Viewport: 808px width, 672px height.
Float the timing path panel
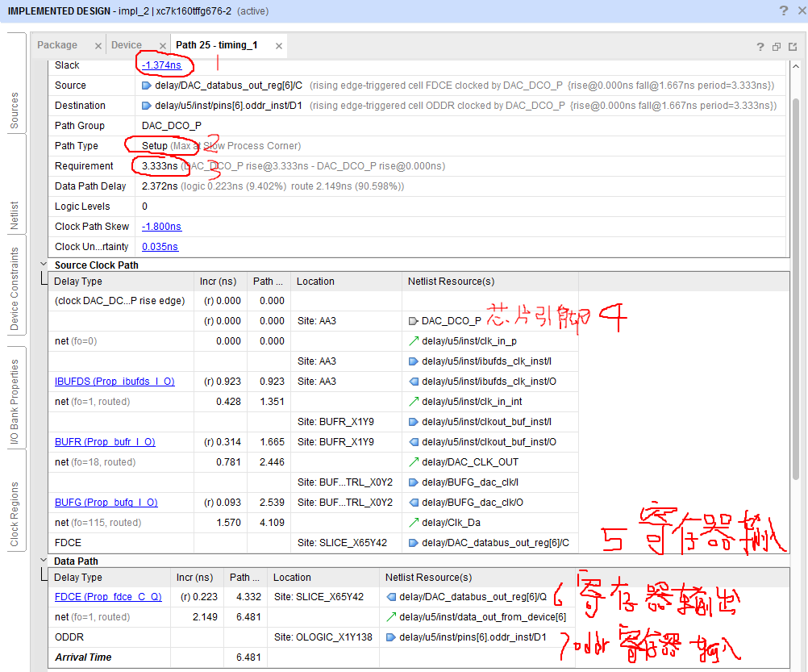point(777,47)
